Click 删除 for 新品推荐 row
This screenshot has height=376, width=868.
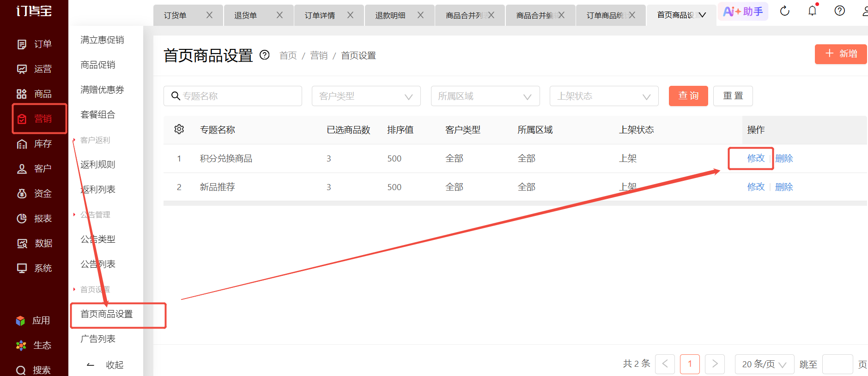(x=784, y=187)
